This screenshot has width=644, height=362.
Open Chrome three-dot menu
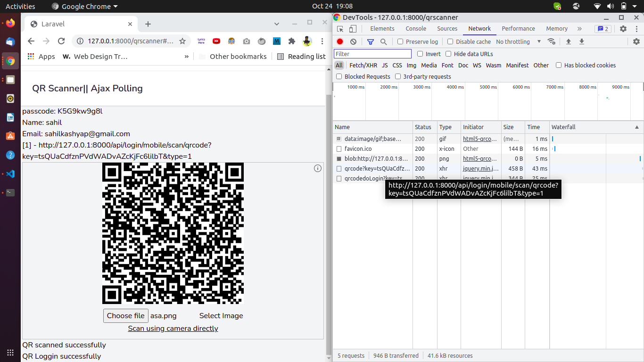322,41
